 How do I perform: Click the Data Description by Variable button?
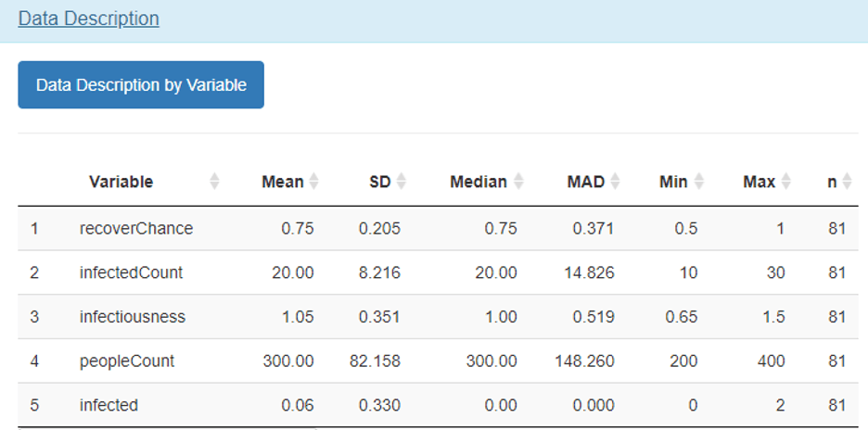click(x=141, y=85)
